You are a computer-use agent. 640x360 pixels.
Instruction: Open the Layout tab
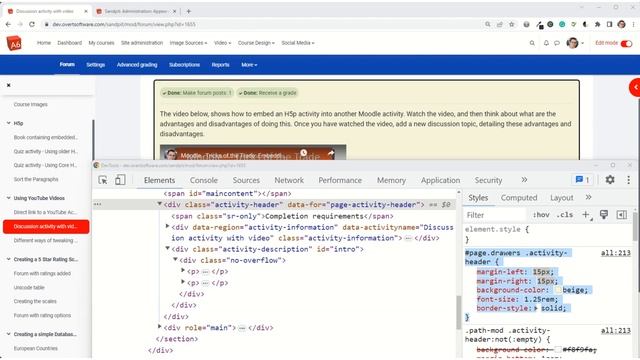coord(562,198)
